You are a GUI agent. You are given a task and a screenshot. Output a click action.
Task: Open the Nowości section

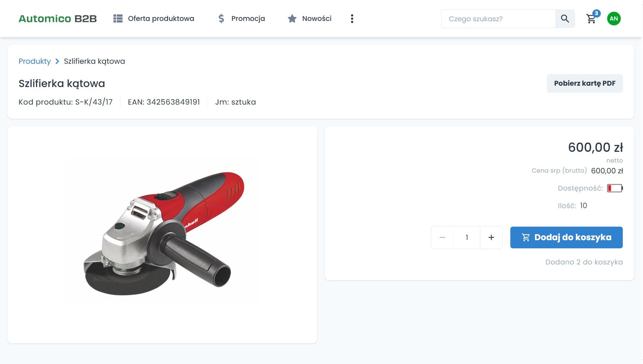click(317, 19)
